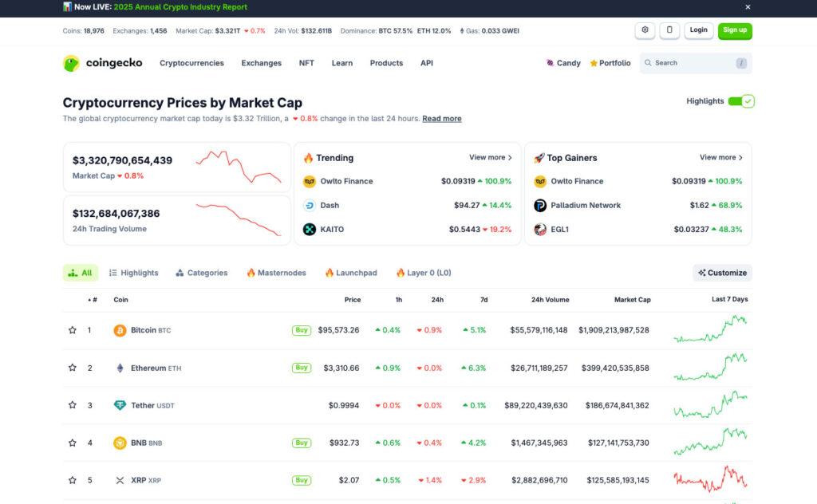Click the Bitcoin coin icon
The width and height of the screenshot is (817, 504).
(120, 330)
